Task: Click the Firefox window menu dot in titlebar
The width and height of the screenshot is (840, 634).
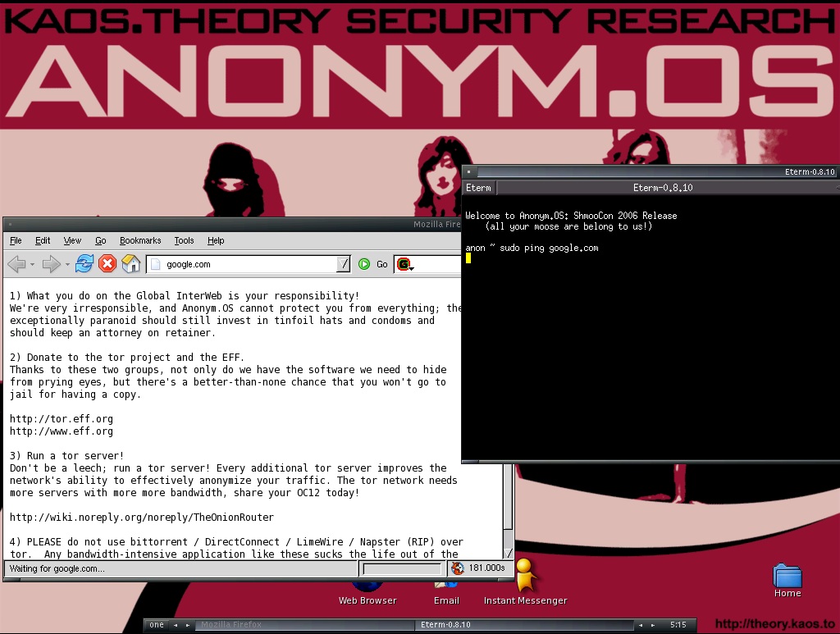Action: (10, 225)
